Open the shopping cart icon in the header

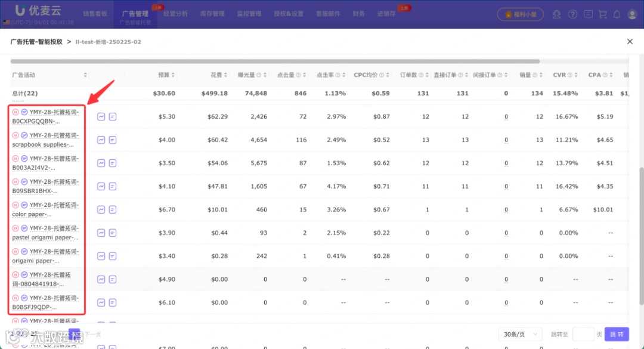pos(603,14)
